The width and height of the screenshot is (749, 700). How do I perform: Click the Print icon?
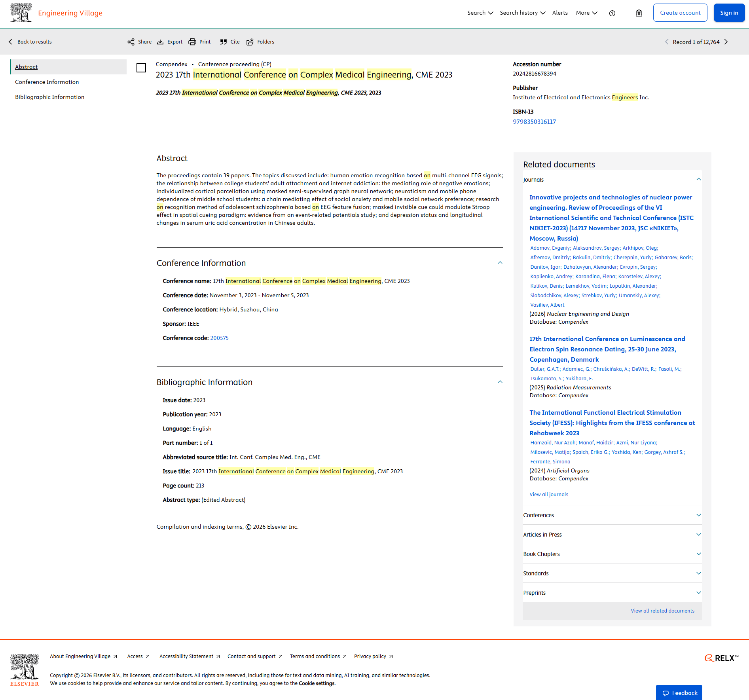(192, 42)
